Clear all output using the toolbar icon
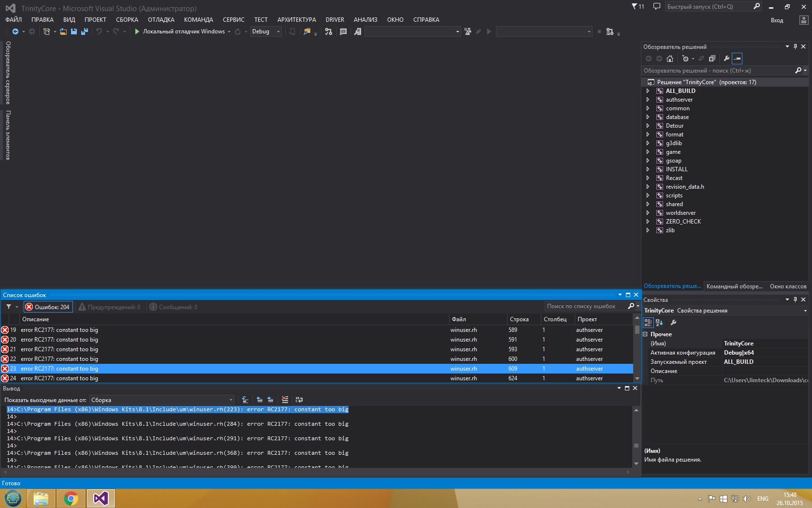The height and width of the screenshot is (508, 812). pyautogui.click(x=285, y=400)
